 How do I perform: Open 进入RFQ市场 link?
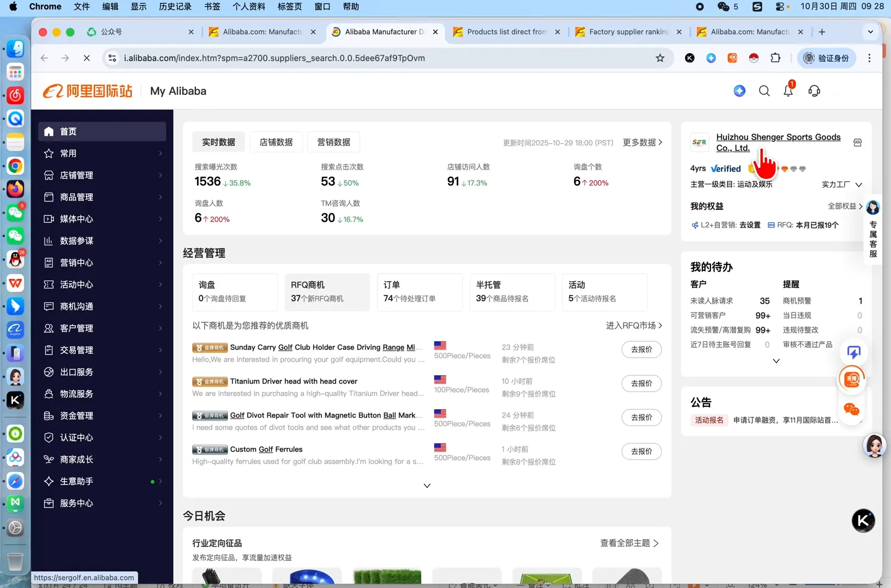pos(633,325)
